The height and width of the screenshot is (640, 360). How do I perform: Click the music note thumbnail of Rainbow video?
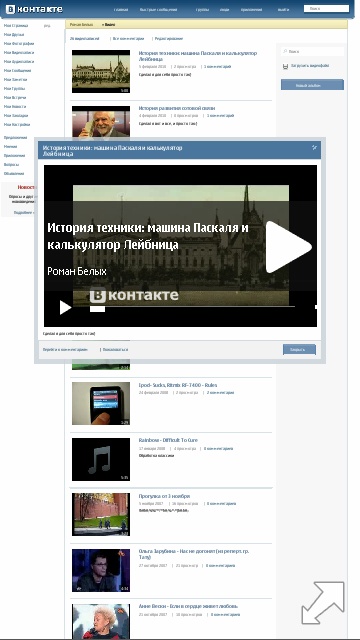101,459
